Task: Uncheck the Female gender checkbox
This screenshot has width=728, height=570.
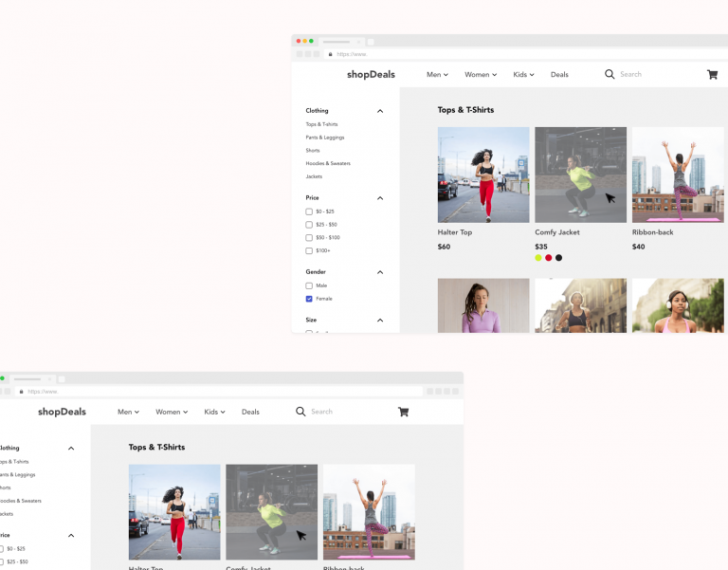Action: 309,299
